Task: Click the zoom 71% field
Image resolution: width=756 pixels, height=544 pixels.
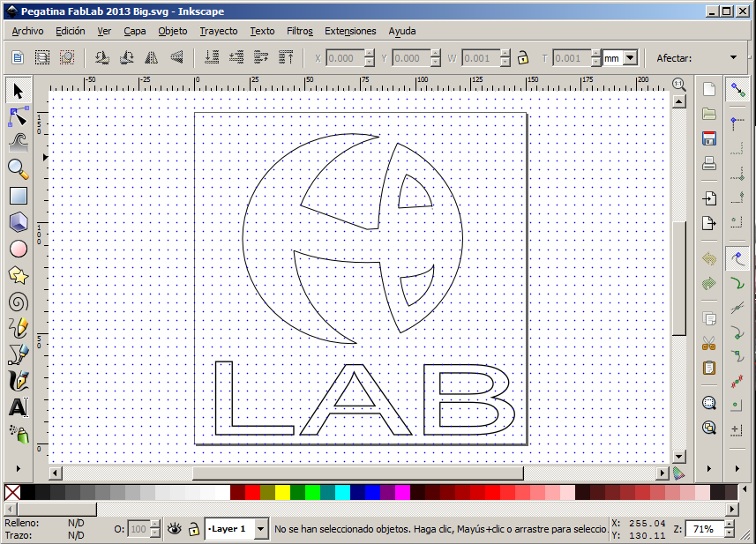Action: (x=705, y=529)
